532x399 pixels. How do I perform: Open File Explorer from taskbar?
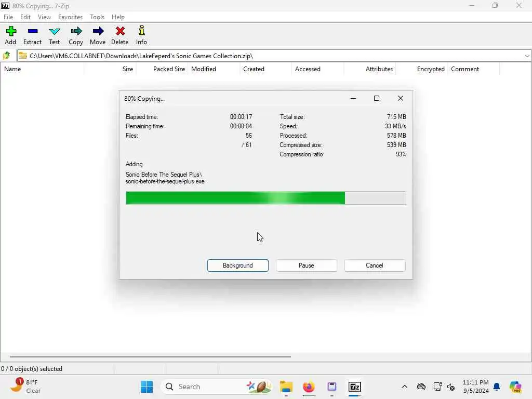[x=286, y=387]
